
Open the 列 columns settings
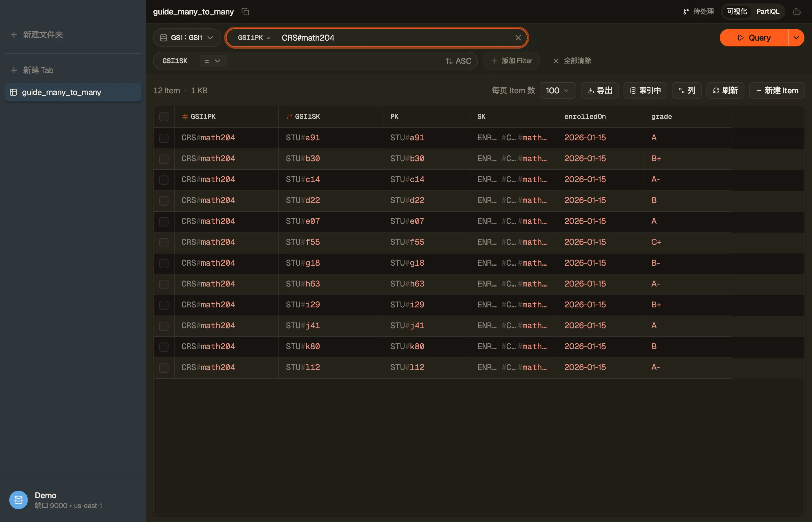pos(687,90)
